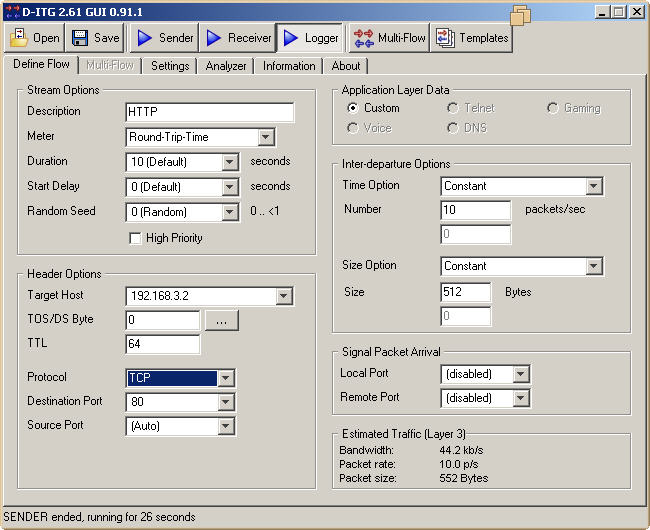Image resolution: width=650 pixels, height=530 pixels.
Task: Click the stacked windows icon at top right
Action: point(520,16)
